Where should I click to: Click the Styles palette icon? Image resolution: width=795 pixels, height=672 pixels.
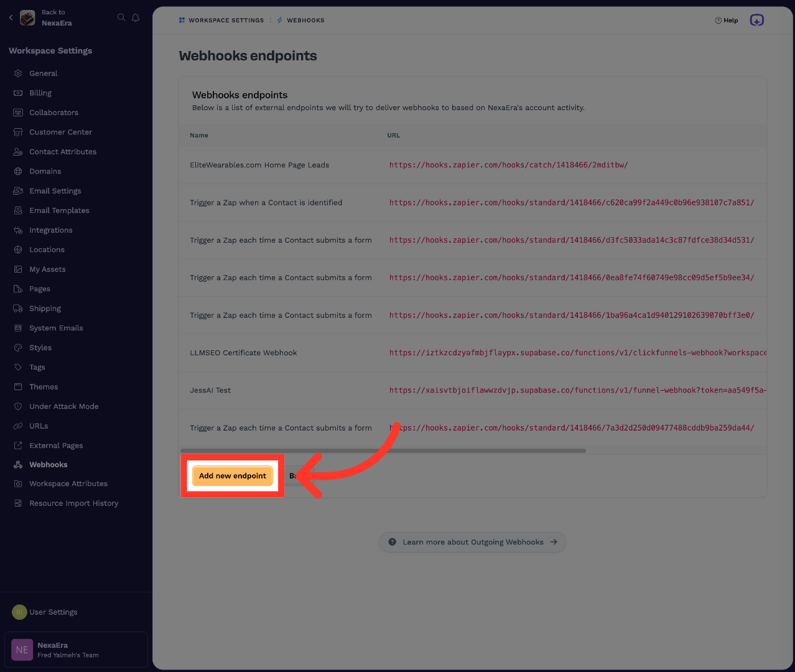[18, 348]
